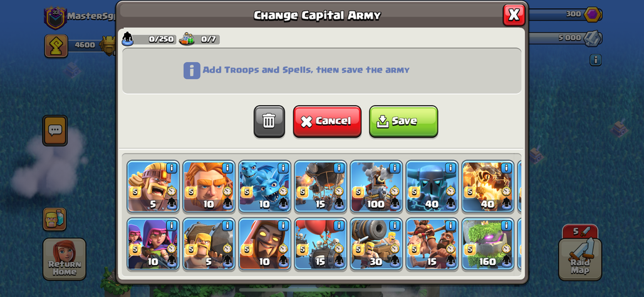Screen dimensions: 644x297
Task: Open the trophy league badge showing 4600
Action: [x=56, y=46]
